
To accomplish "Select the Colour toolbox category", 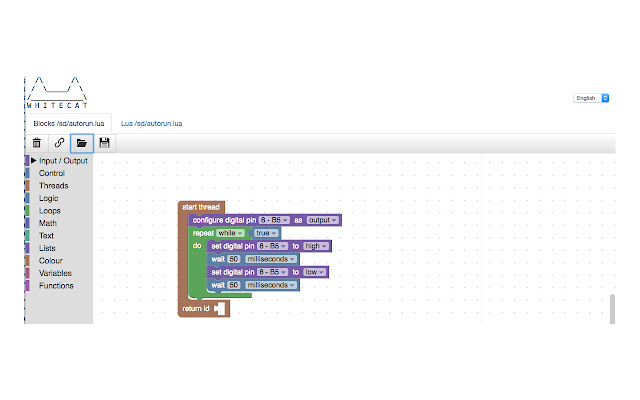I will click(x=51, y=260).
